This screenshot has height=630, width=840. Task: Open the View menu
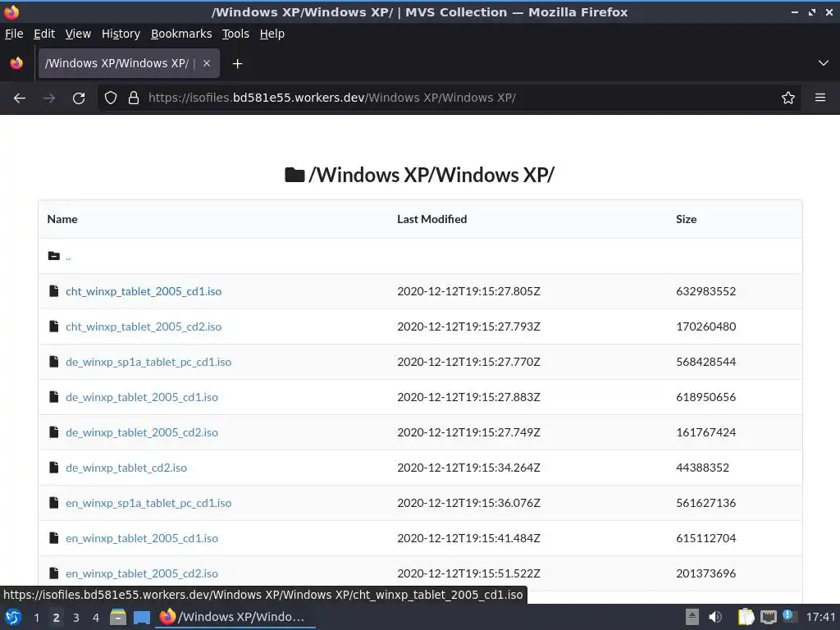(x=78, y=34)
